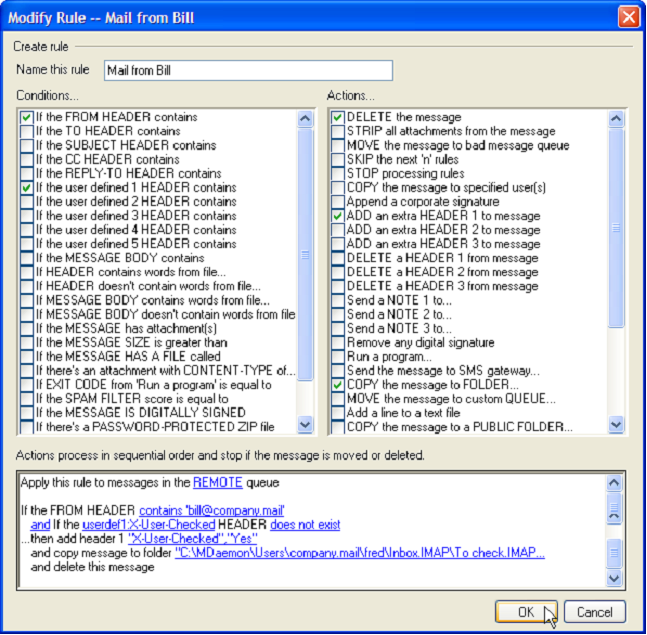Uncheck 'user defined 1 HEADER contains'
Image resolution: width=647 pixels, height=635 pixels.
coord(26,188)
